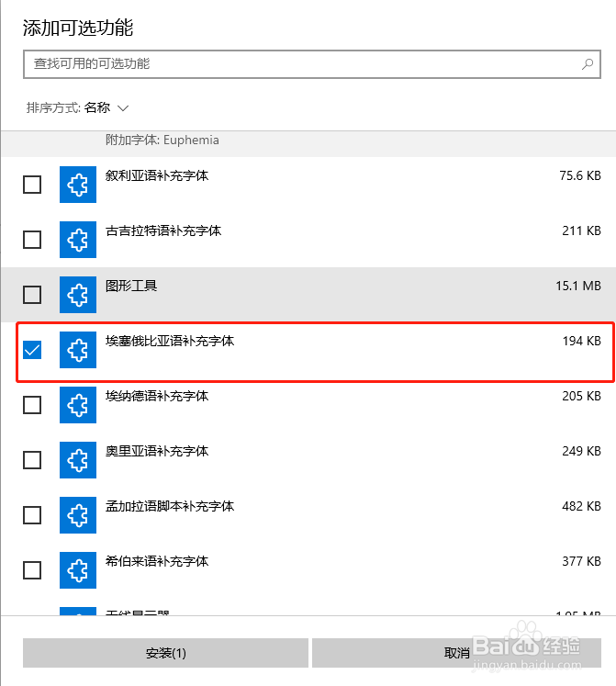The width and height of the screenshot is (616, 686).
Task: Click the 埃纳德语补充字体 item name
Action: 157,397
